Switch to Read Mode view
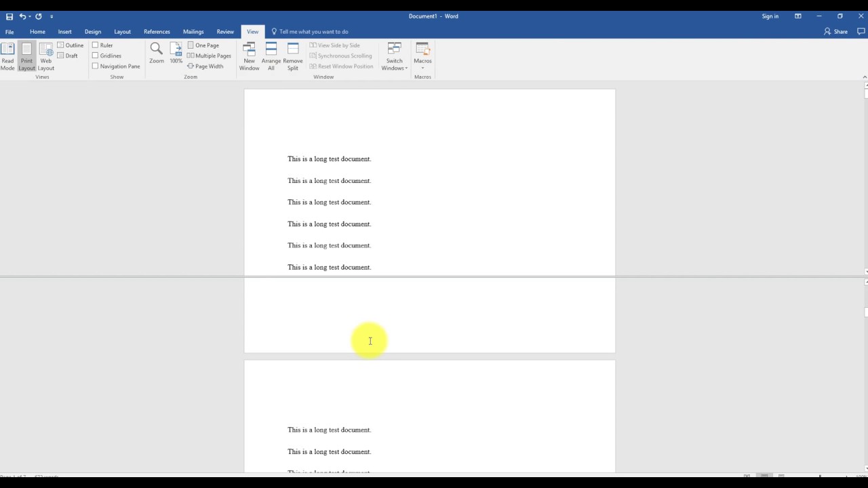The width and height of the screenshot is (868, 488). [7, 57]
